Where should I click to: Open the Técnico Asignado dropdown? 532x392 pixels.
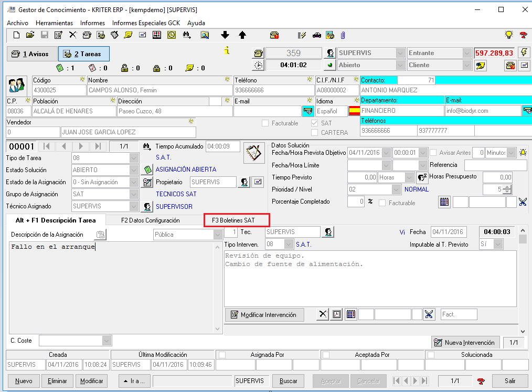pyautogui.click(x=134, y=206)
